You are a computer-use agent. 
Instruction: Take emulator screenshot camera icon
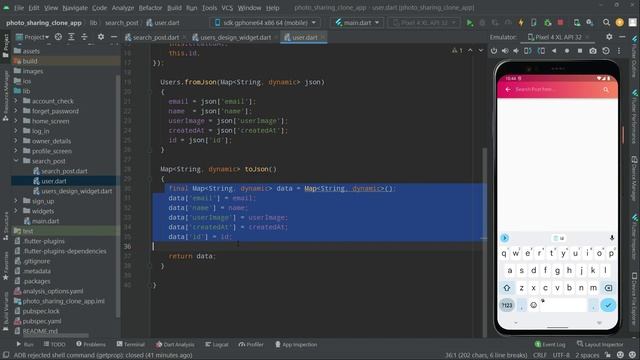593,51
